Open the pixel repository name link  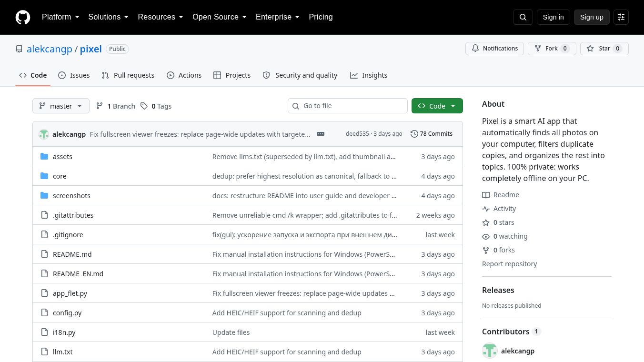[91, 49]
